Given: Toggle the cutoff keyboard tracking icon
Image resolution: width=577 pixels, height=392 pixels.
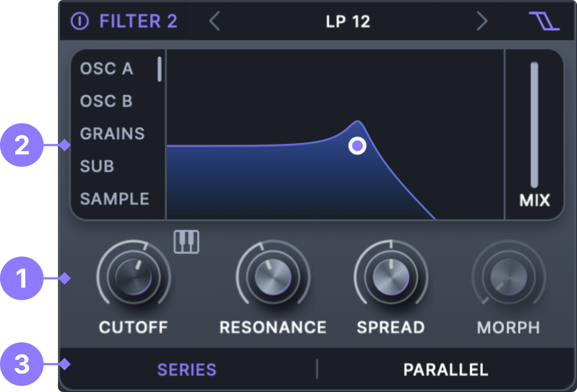Looking at the screenshot, I should click(187, 242).
